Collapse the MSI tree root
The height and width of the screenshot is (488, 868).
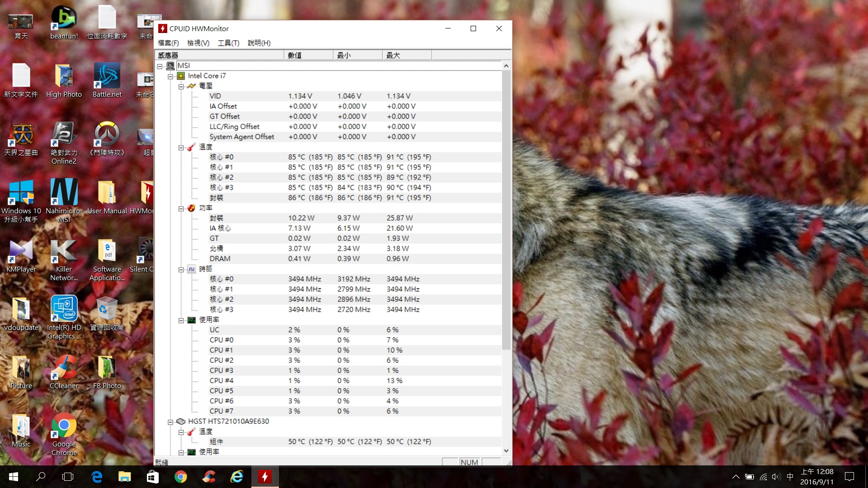tap(160, 66)
